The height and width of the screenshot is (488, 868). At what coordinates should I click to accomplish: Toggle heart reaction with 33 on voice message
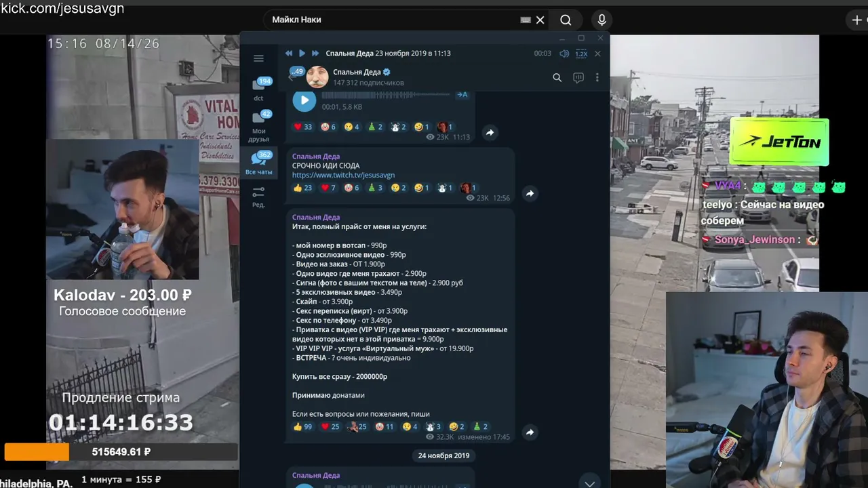(303, 127)
